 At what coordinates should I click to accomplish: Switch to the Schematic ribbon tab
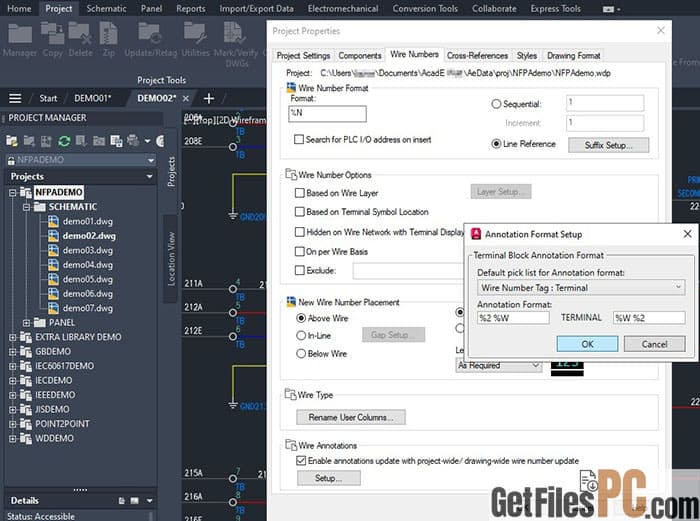[106, 8]
